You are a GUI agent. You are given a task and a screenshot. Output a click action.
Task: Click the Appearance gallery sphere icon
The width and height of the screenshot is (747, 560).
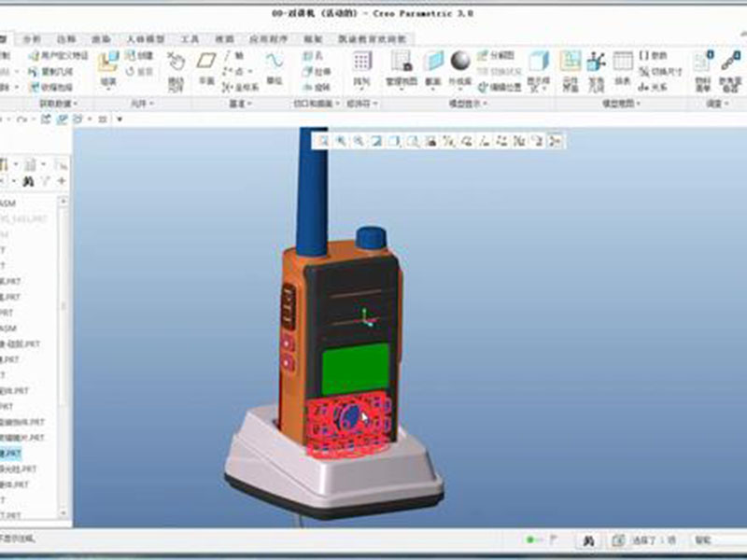click(459, 65)
